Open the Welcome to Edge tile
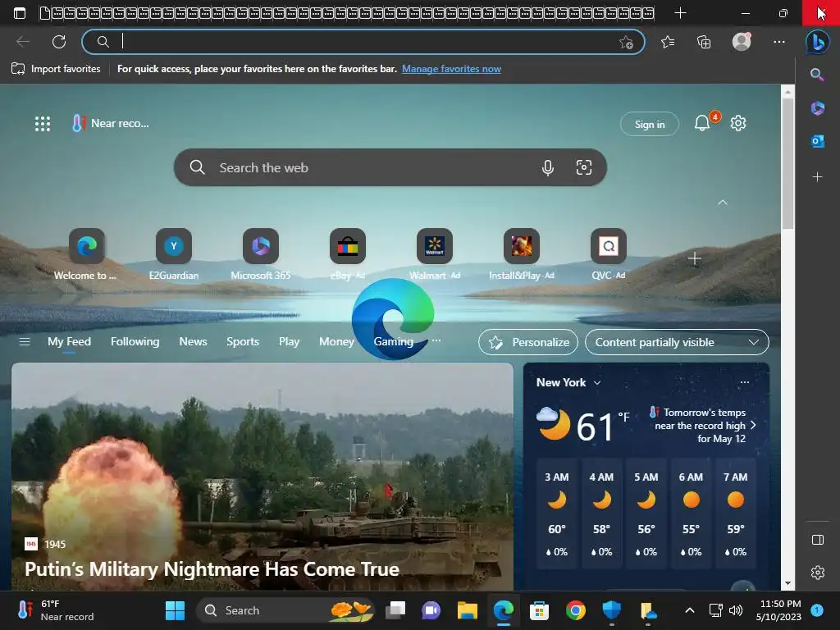This screenshot has width=840, height=630. [86, 254]
